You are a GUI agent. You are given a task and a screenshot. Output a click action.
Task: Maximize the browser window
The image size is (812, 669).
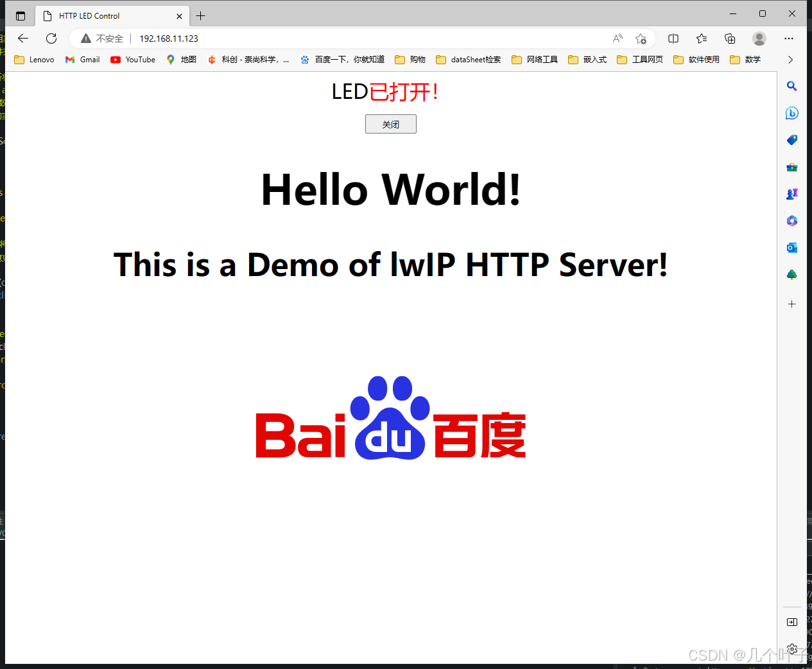[x=763, y=13]
